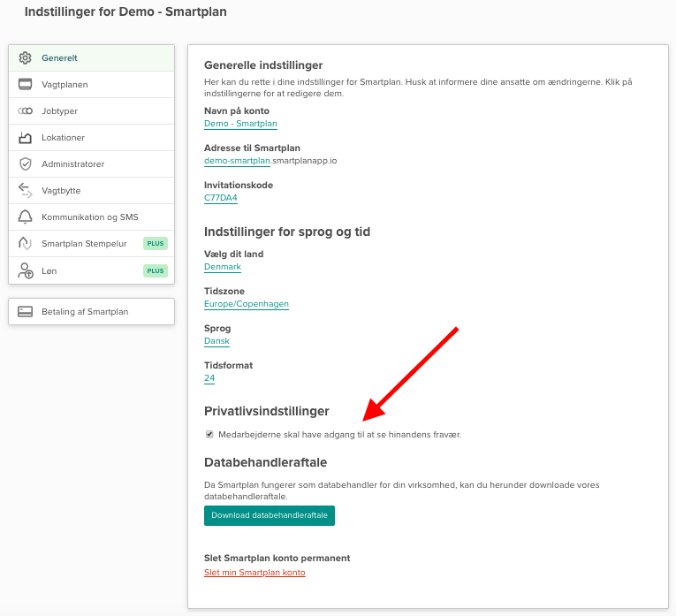Click the Betaling af Smartplan card icon
The height and width of the screenshot is (616, 676).
pos(25,312)
